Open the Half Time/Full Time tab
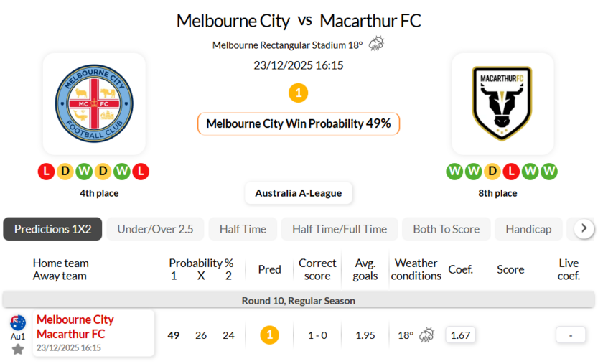Viewport: 603px width, 364px height. click(339, 229)
